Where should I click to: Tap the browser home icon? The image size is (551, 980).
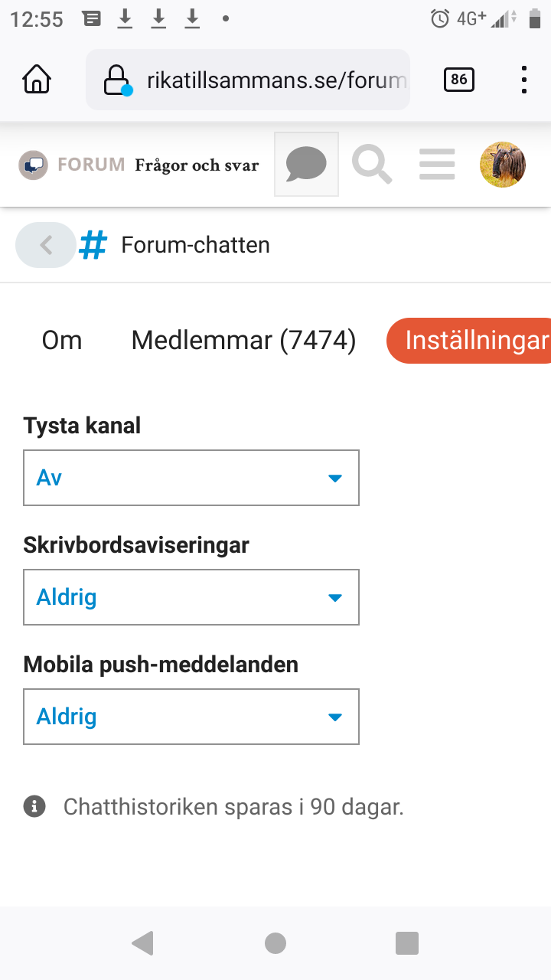click(37, 80)
